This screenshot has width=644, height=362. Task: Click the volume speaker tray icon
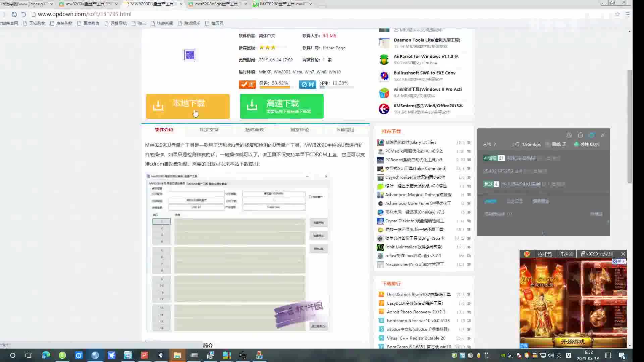551,355
